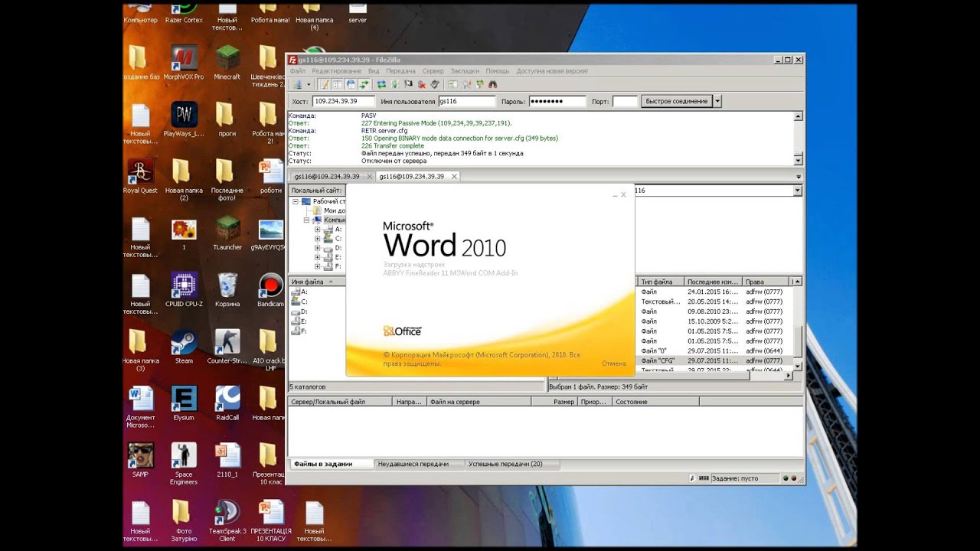Screen dimensions: 980x551
Task: Toggle processing of the transfer queue
Action: point(395,84)
